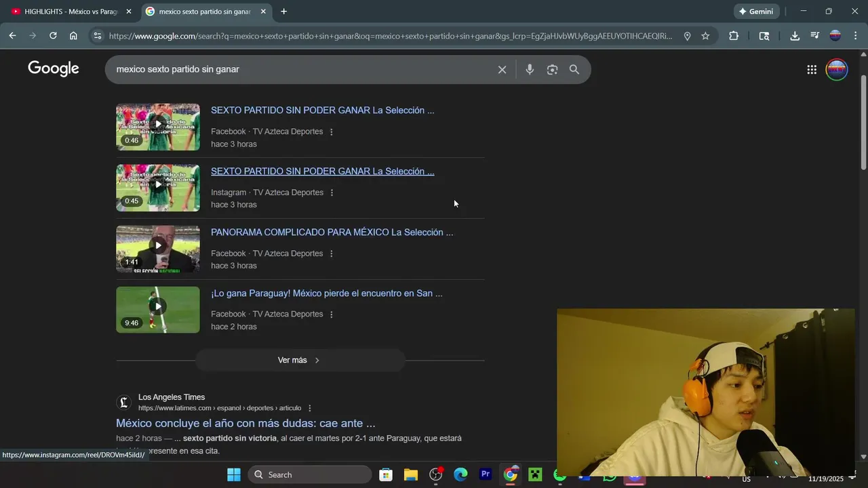This screenshot has height=488, width=868.
Task: Click the URL address bar
Action: coord(390,36)
